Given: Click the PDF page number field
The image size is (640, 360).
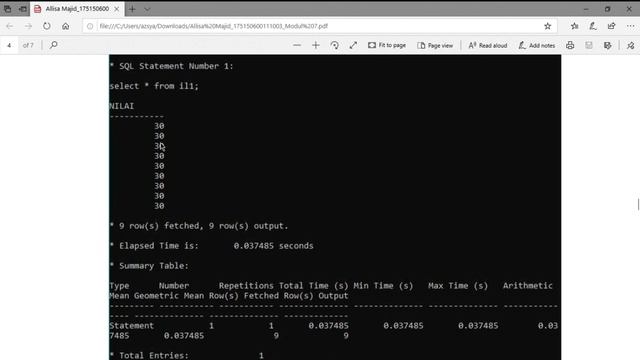Looking at the screenshot, I should [9, 45].
